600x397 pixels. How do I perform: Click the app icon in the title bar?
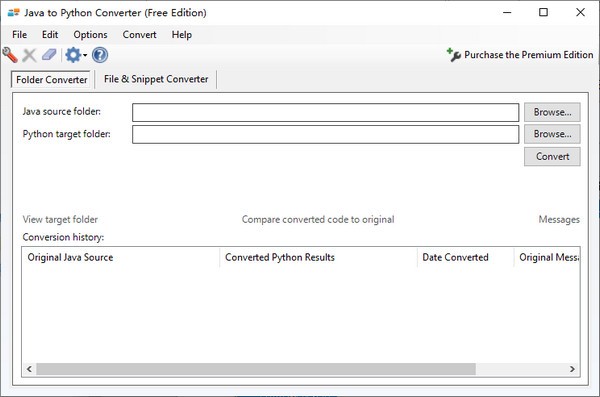(13, 13)
